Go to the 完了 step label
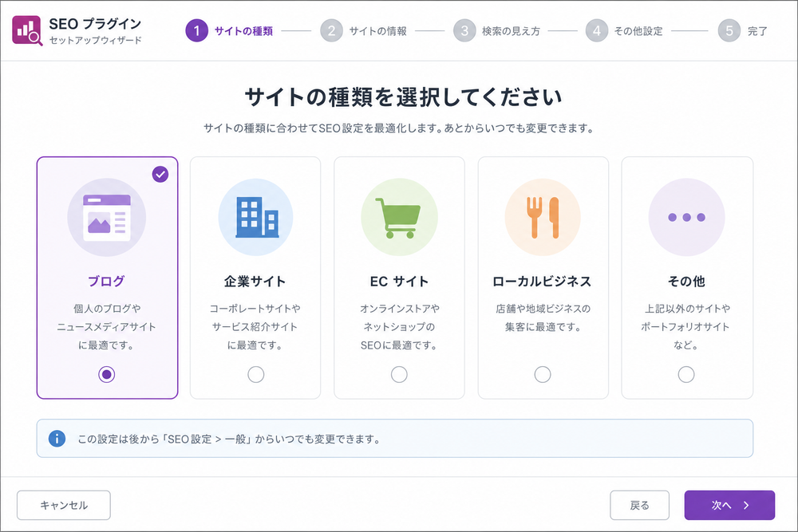The image size is (798, 532). pyautogui.click(x=757, y=31)
